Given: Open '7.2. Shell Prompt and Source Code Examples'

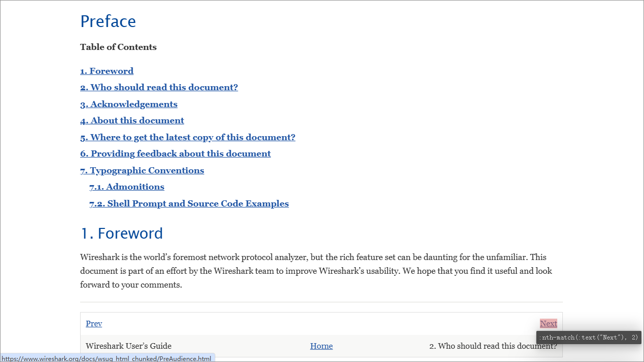Looking at the screenshot, I should [189, 203].
